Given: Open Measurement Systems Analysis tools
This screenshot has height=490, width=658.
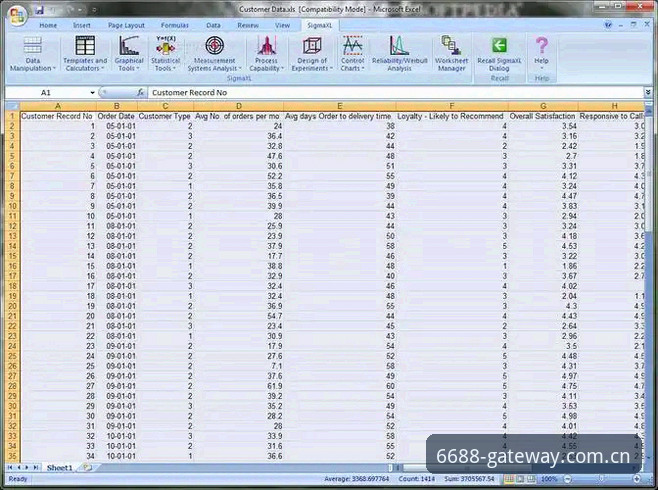Looking at the screenshot, I should click(214, 54).
